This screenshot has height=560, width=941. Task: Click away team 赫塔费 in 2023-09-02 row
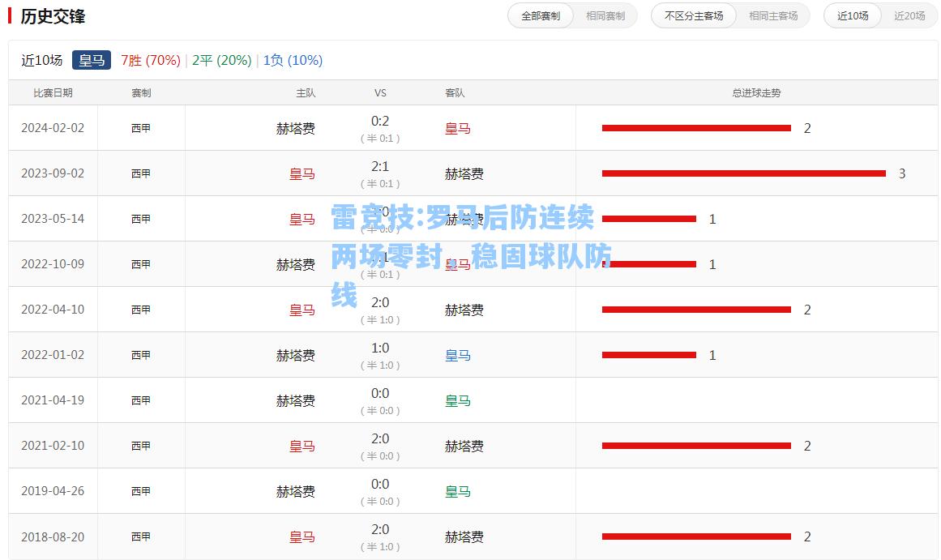tap(464, 174)
